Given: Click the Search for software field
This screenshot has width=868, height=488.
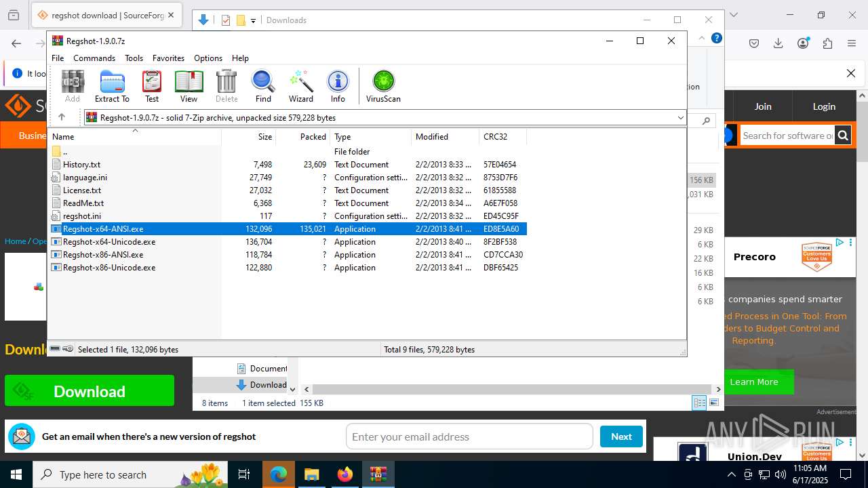Looking at the screenshot, I should click(787, 136).
